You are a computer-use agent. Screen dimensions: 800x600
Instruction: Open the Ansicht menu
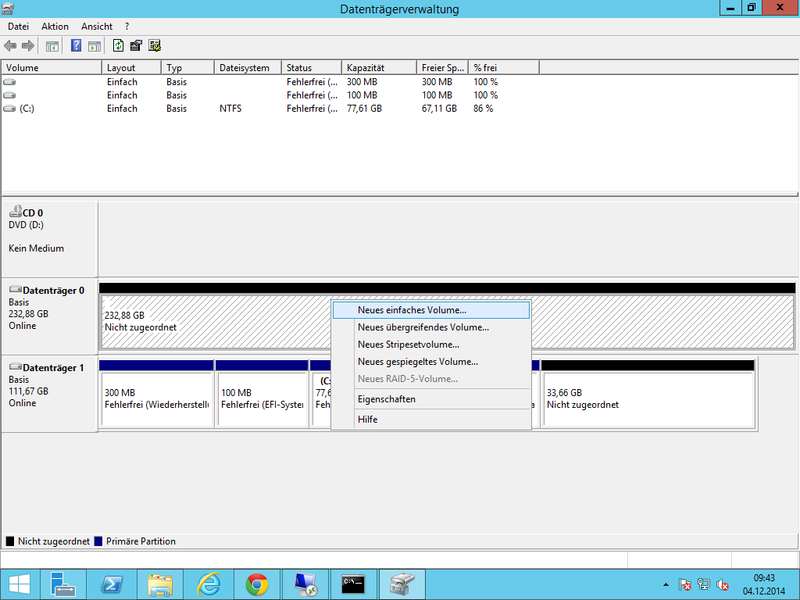coord(97,26)
